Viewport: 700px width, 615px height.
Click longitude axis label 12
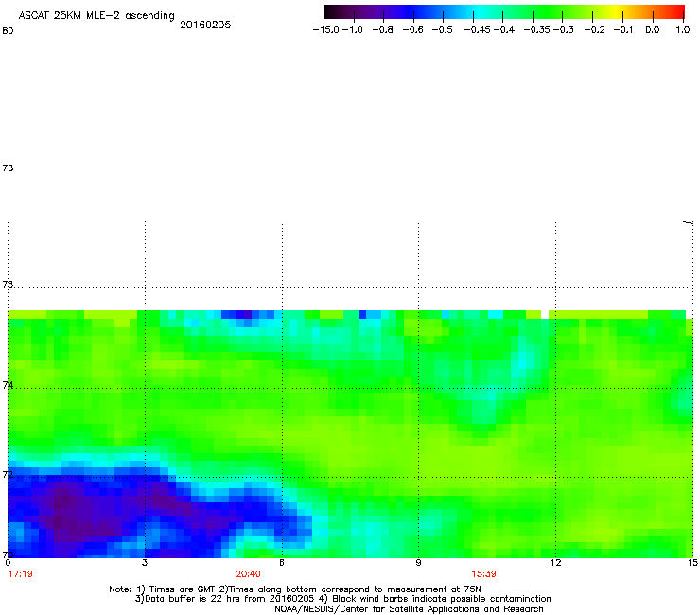click(555, 563)
